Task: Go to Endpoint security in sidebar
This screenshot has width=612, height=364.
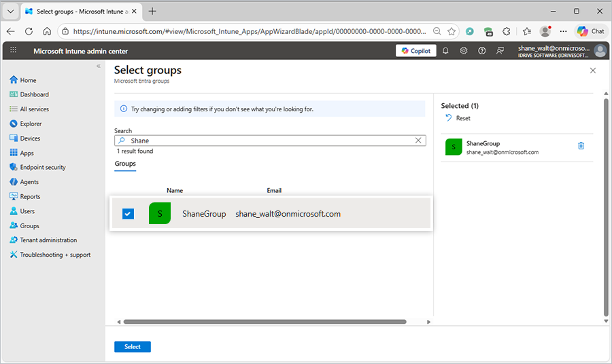Action: coord(42,167)
